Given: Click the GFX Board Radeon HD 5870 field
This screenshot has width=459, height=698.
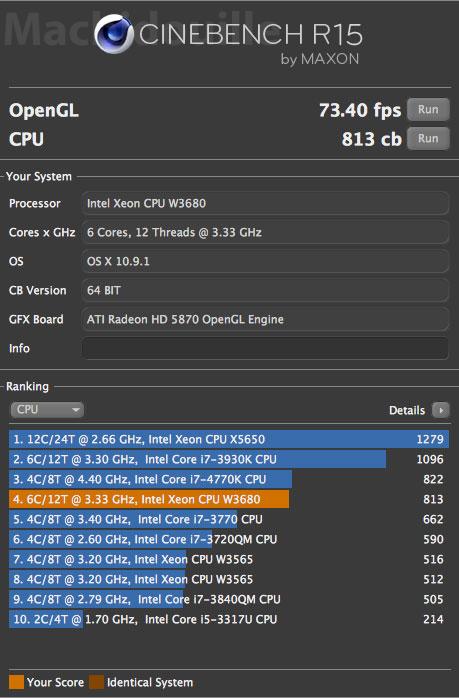Looking at the screenshot, I should point(265,319).
